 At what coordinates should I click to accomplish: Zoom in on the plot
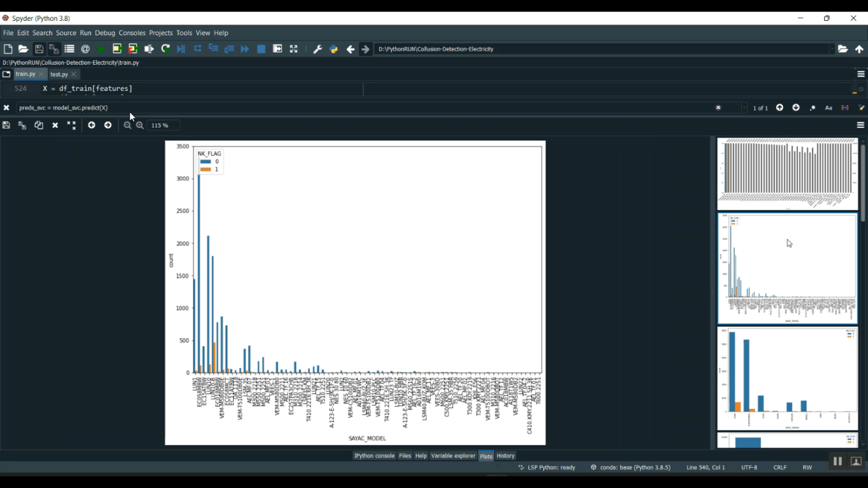[140, 125]
